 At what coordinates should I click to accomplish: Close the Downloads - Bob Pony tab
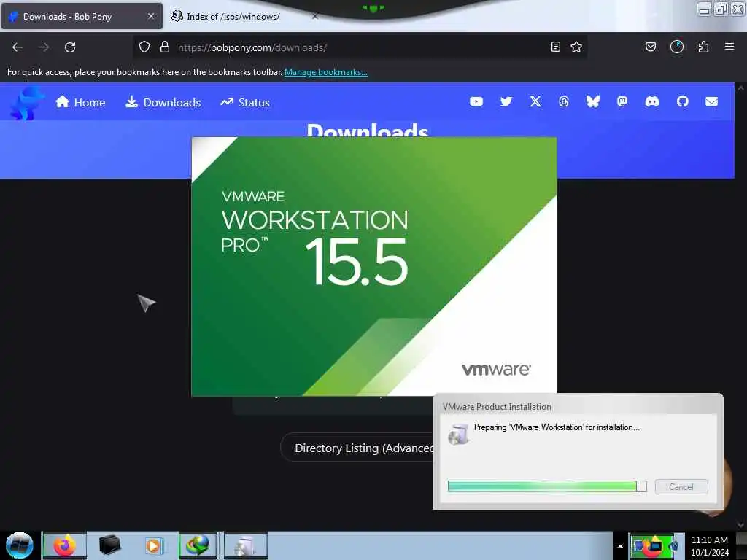click(150, 16)
